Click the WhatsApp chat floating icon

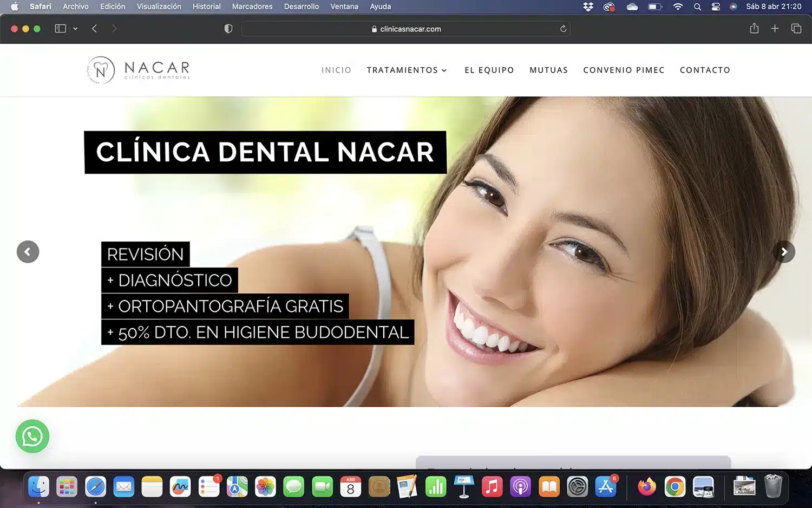pyautogui.click(x=32, y=437)
